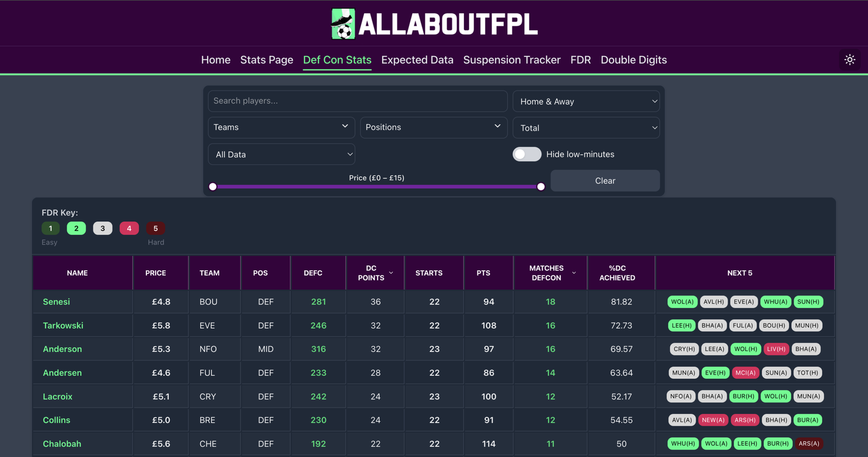
Task: Open the All Data dropdown
Action: point(281,155)
